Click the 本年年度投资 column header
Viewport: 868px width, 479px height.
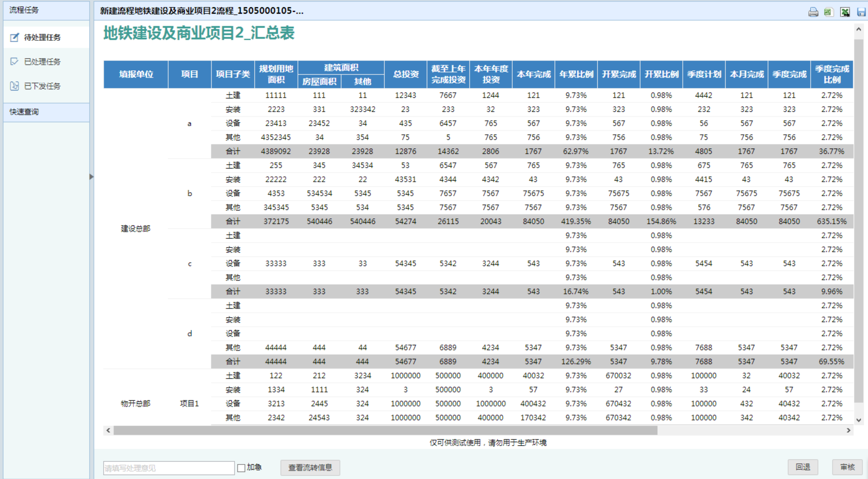(491, 74)
